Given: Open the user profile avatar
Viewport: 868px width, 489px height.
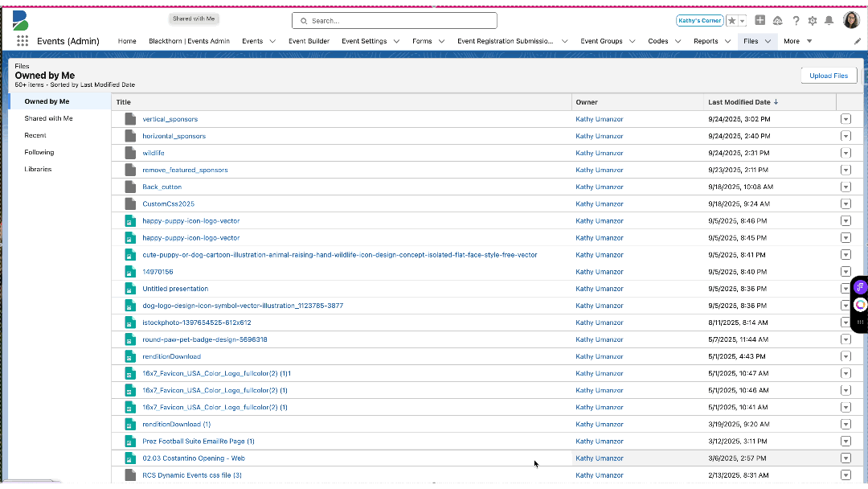Looking at the screenshot, I should pyautogui.click(x=851, y=20).
